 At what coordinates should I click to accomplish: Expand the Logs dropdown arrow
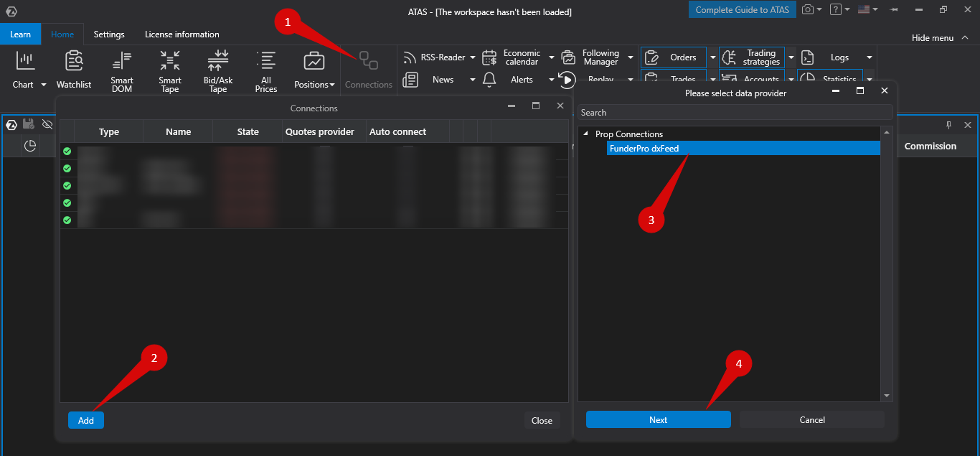[870, 57]
